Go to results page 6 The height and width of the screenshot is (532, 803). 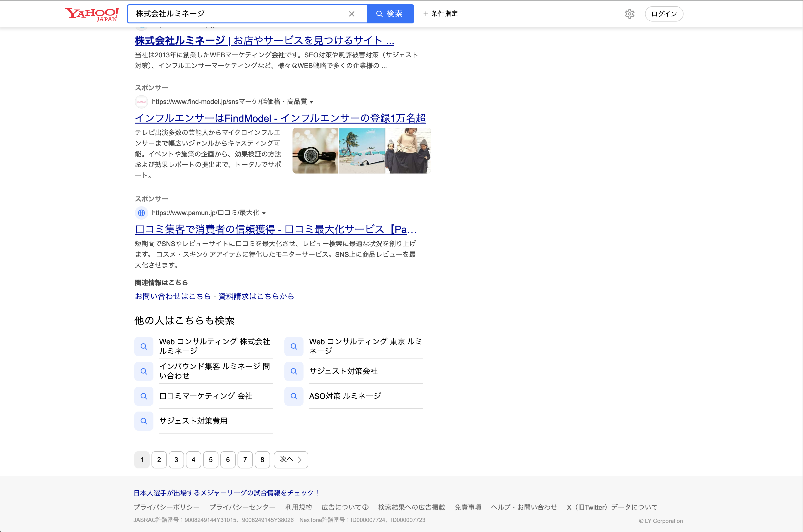click(228, 460)
